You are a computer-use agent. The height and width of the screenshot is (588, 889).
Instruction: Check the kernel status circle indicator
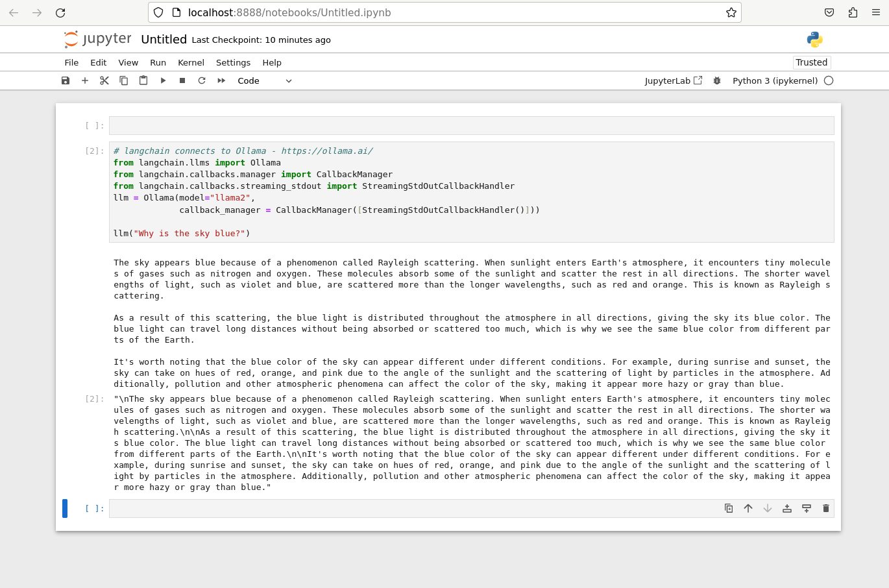(829, 80)
